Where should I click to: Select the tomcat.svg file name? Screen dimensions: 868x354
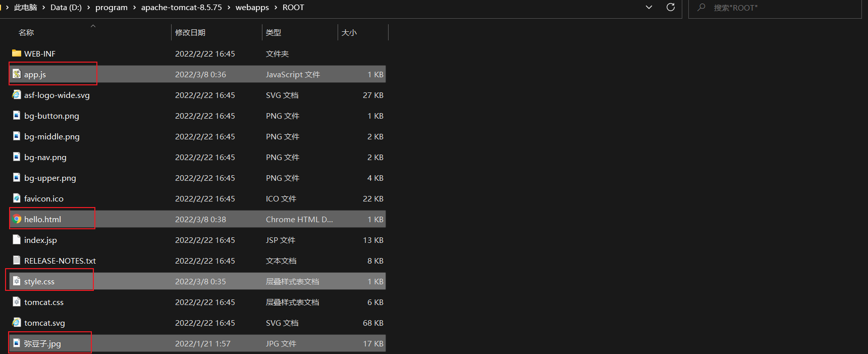(x=44, y=323)
